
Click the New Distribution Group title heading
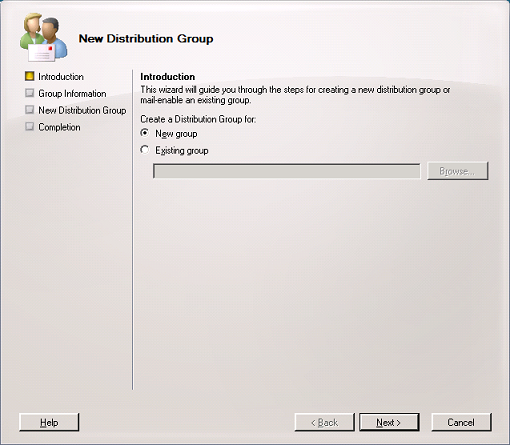point(146,38)
